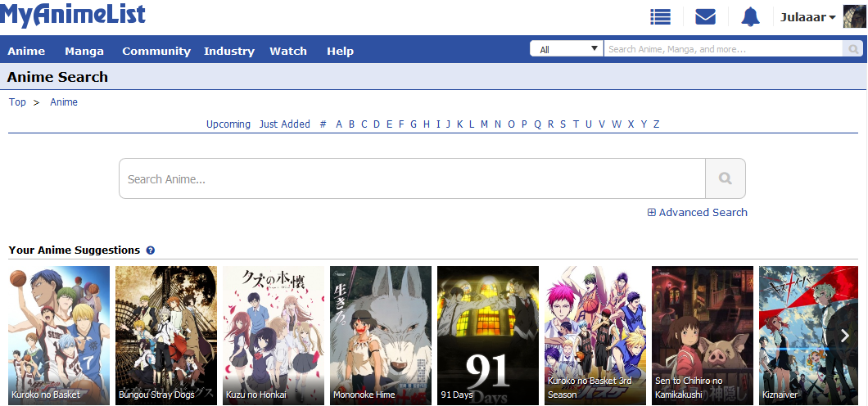This screenshot has height=406, width=868.
Task: Filter anime by letter T
Action: click(x=576, y=124)
